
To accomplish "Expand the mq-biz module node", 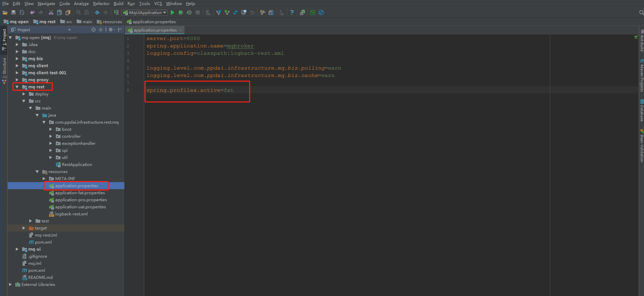I will pyautogui.click(x=17, y=58).
